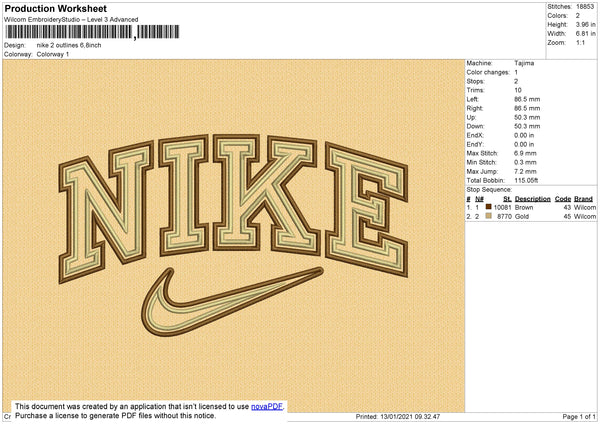Click the printed timestamp '13/01/2021 09.32.47'
Viewport: 600px width, 424px height.
point(410,416)
